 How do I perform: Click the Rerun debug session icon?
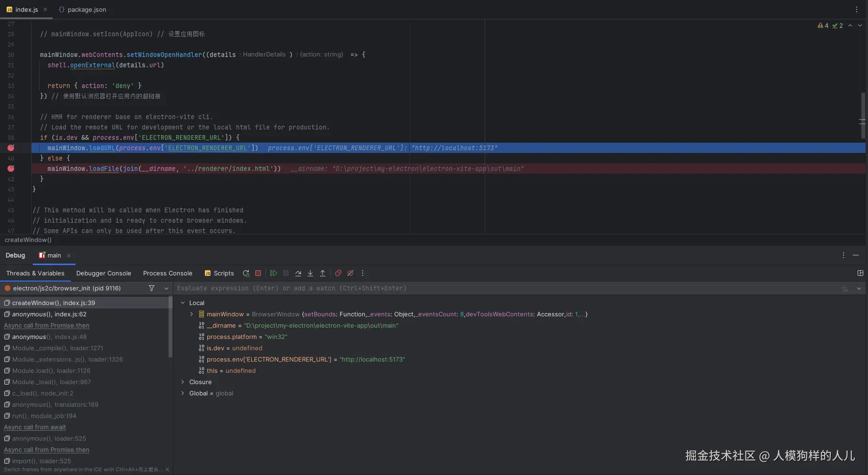pyautogui.click(x=246, y=273)
